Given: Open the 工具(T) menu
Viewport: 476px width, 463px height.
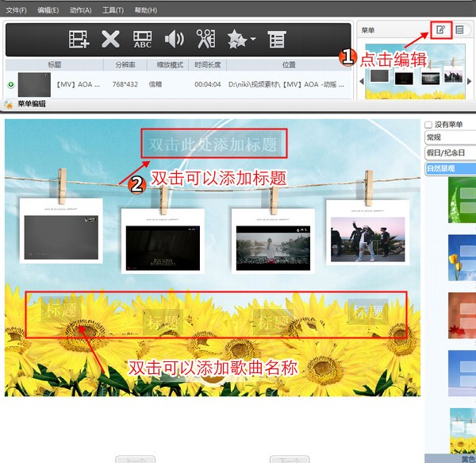Looking at the screenshot, I should 113,10.
